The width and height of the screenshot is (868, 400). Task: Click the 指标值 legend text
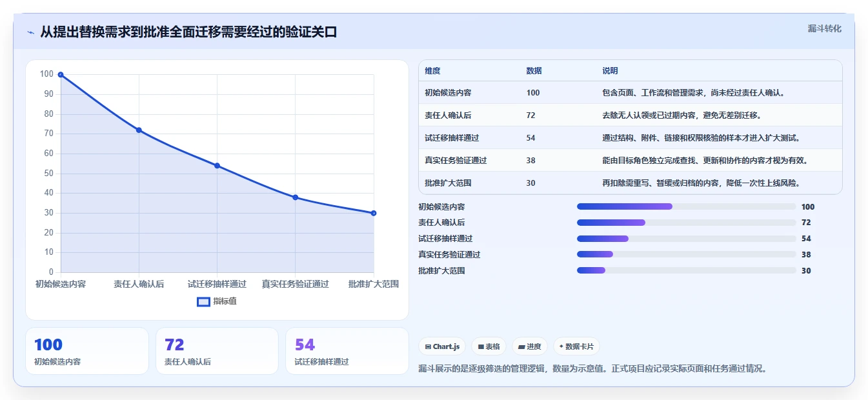coord(225,301)
